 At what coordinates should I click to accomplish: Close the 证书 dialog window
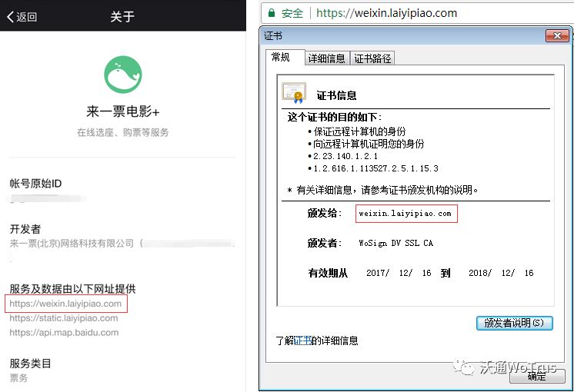tap(557, 35)
